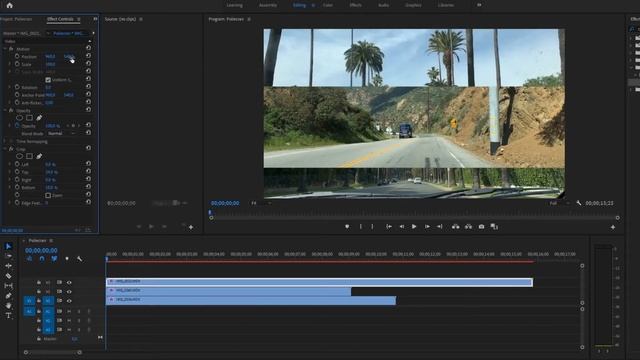Create ellipse mask under Opacity
640x360 pixels.
(19, 118)
